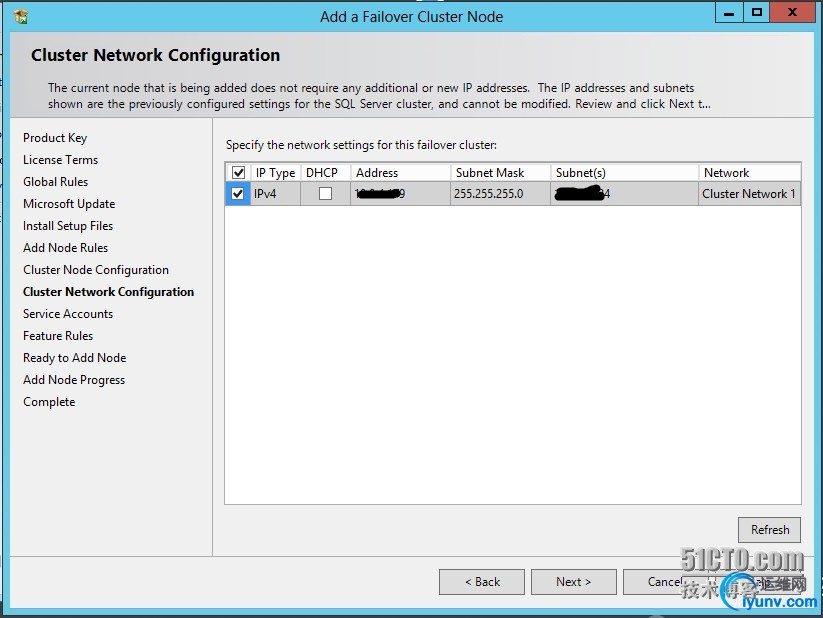The image size is (823, 618).
Task: Click the 255.255.255.0 subnet mask cell
Action: (x=500, y=194)
